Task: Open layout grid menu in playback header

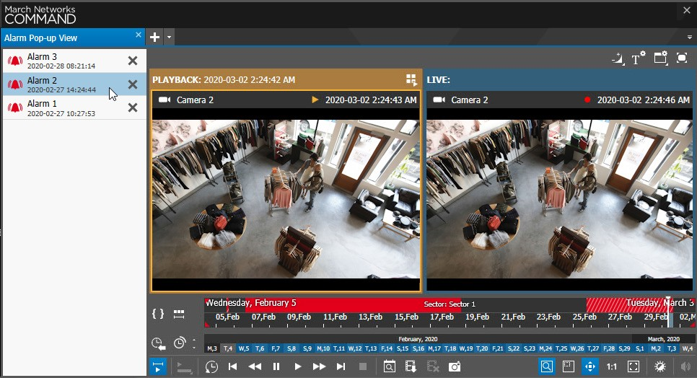Action: click(x=411, y=80)
